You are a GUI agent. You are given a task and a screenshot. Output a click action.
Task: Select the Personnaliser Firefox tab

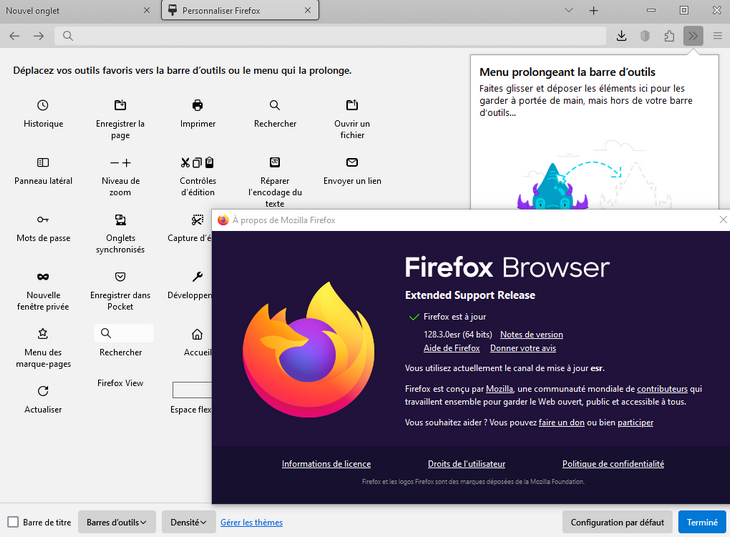point(240,10)
